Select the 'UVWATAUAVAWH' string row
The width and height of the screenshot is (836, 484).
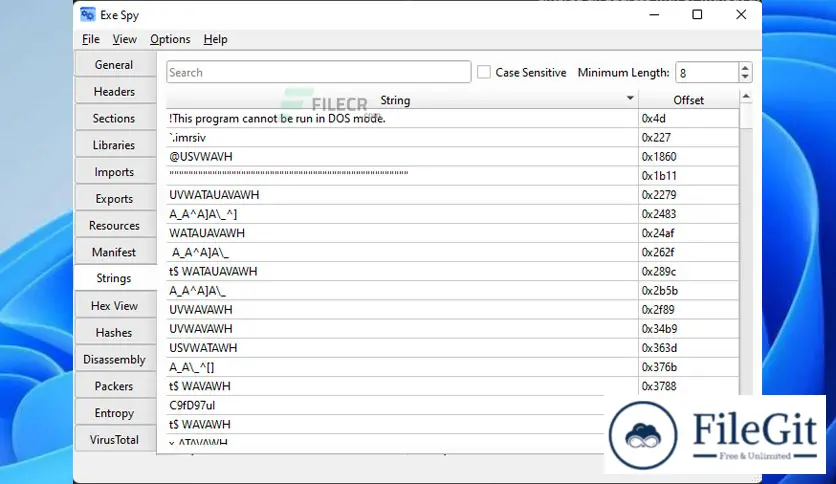[402, 195]
